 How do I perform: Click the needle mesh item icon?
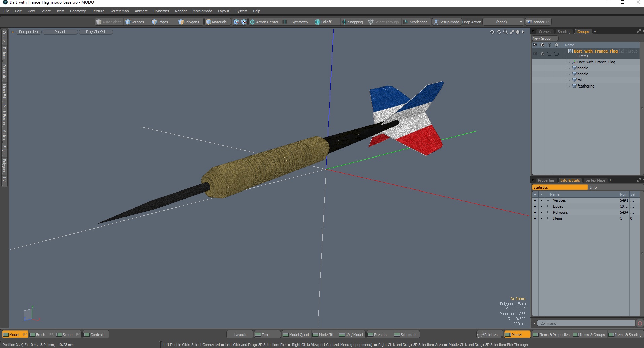[574, 68]
